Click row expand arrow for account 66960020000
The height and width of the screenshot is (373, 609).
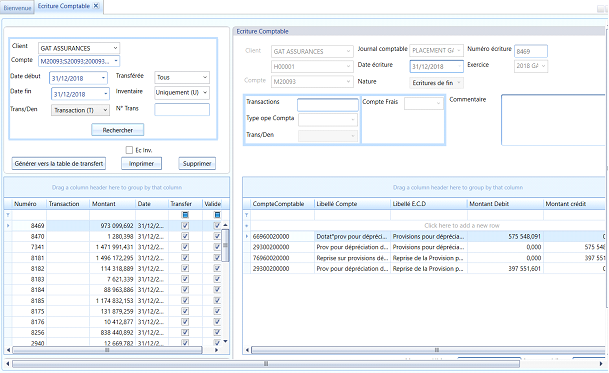click(x=247, y=236)
